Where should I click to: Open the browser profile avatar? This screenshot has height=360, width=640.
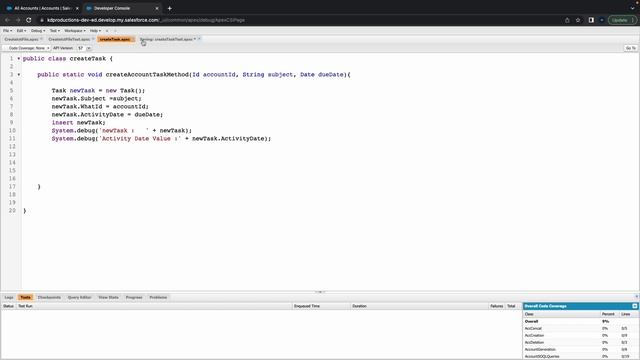[x=602, y=20]
